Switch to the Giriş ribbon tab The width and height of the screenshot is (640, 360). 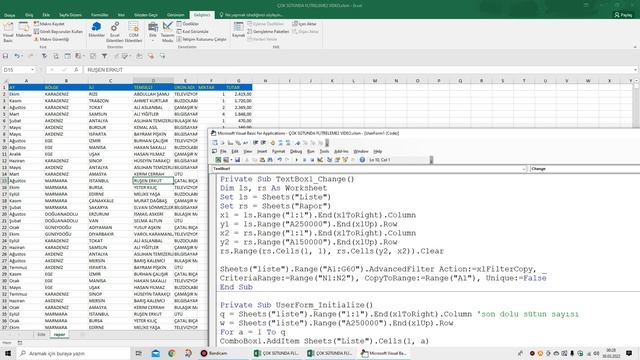(29, 15)
